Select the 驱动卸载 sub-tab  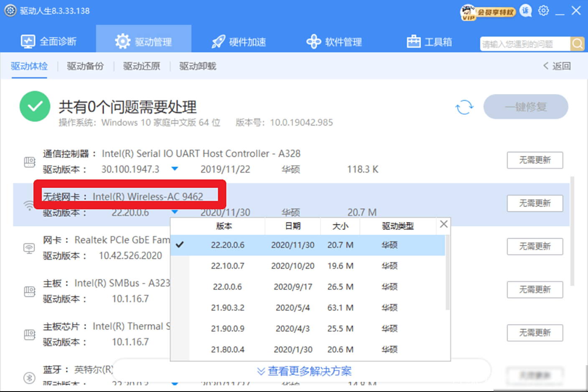(x=198, y=66)
